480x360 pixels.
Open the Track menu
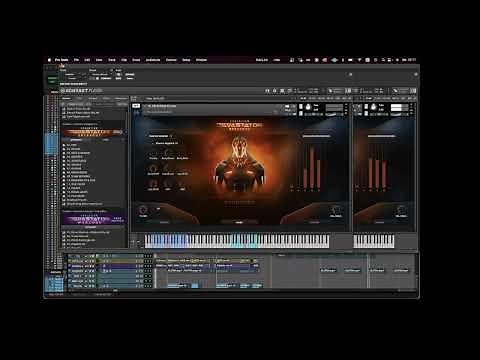pos(112,60)
